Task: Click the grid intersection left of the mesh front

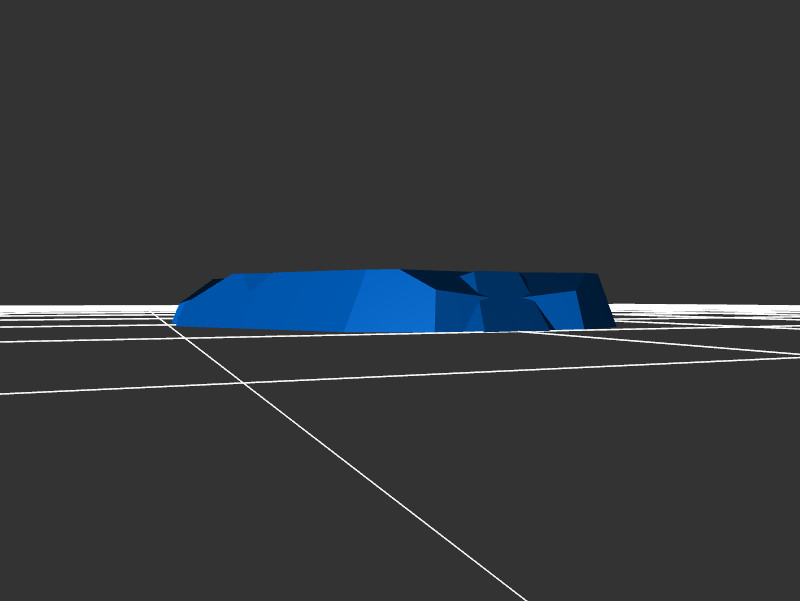Action: (x=243, y=383)
